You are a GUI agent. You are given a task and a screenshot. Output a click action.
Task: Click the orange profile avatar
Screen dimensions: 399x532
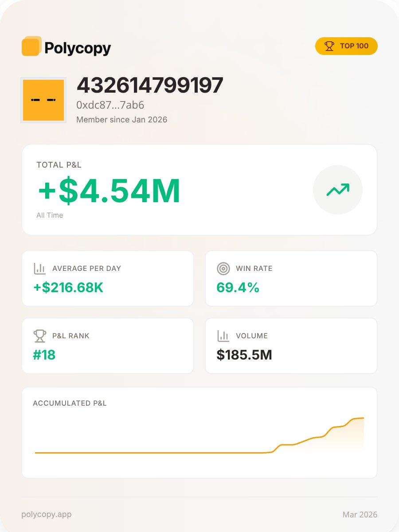click(43, 100)
